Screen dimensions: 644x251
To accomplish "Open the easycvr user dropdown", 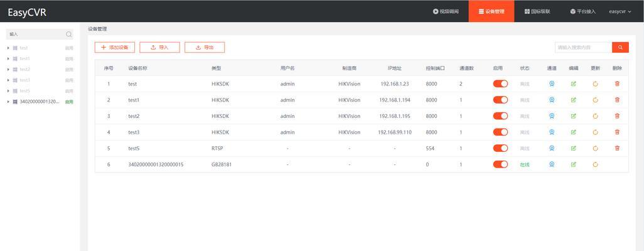I will tap(620, 11).
